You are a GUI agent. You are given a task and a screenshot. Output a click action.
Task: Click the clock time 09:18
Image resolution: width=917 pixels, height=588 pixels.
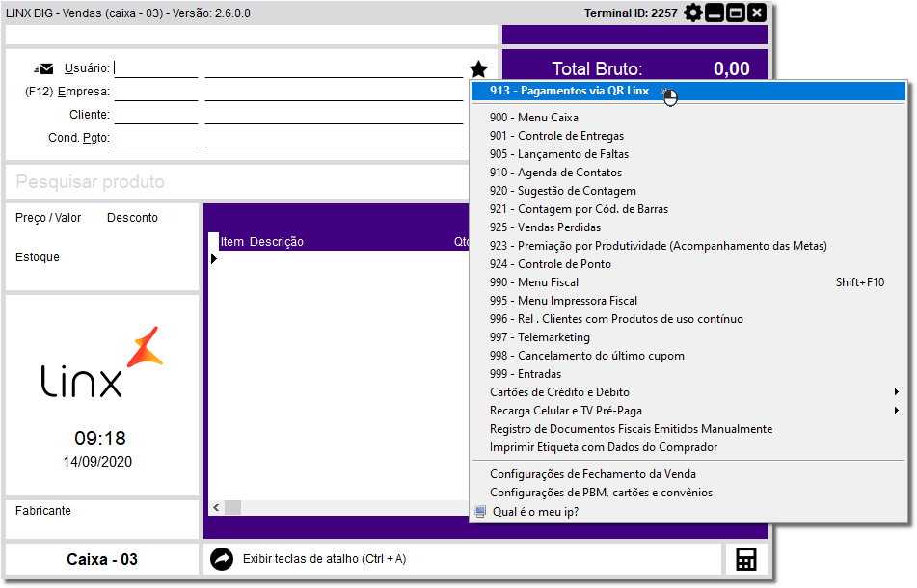click(x=100, y=439)
